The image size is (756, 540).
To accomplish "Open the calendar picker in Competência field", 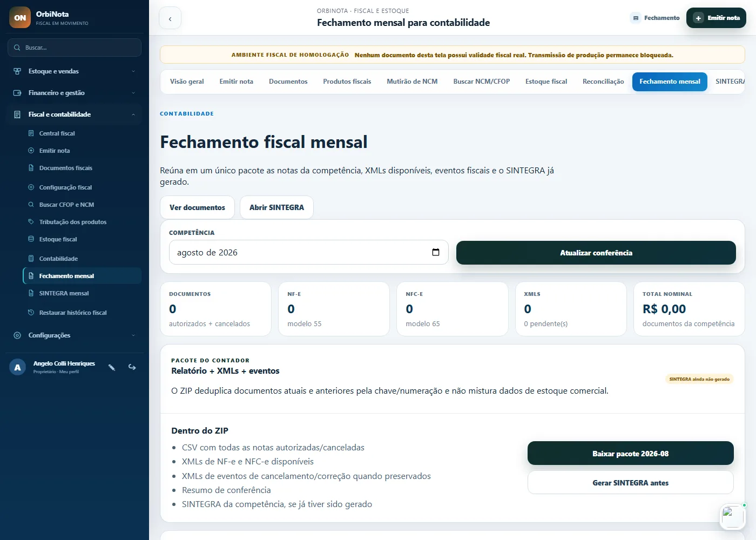I will pyautogui.click(x=436, y=252).
